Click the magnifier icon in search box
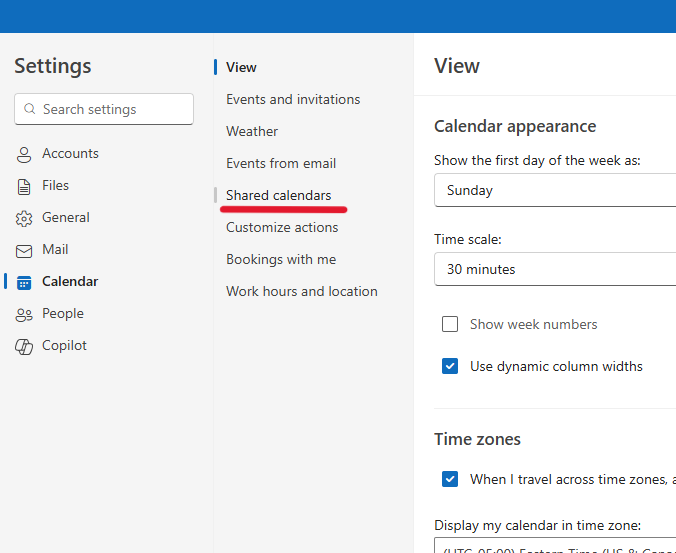This screenshot has height=553, width=676. 30,110
